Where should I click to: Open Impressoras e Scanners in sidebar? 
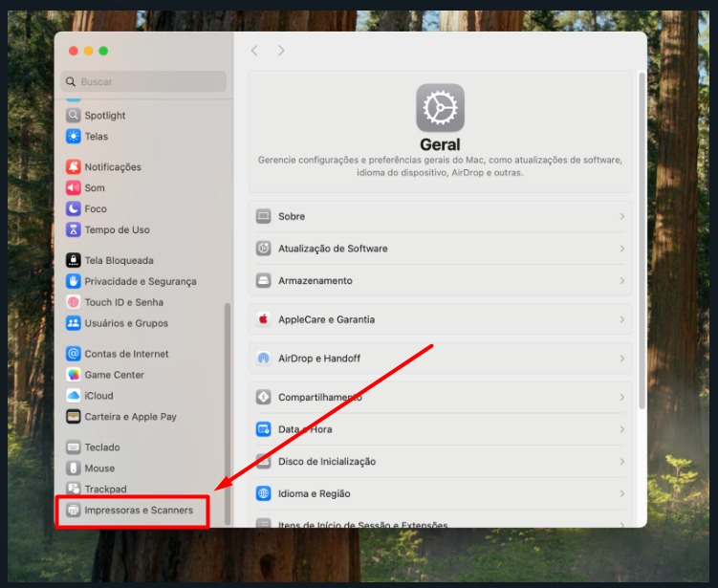pyautogui.click(x=138, y=511)
